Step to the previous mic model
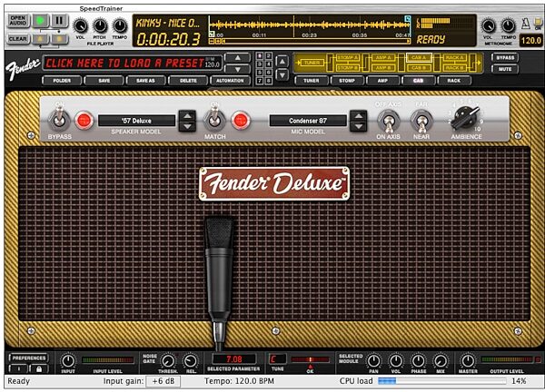 point(359,116)
